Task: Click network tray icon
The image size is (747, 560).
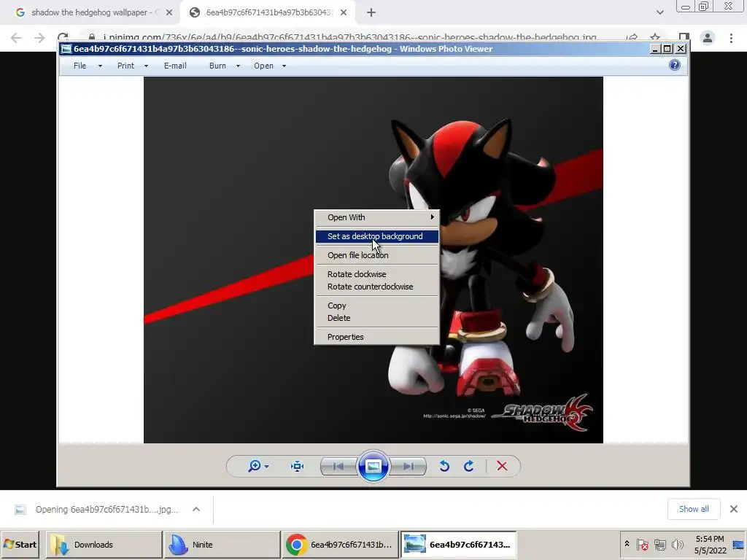Action: pyautogui.click(x=659, y=544)
